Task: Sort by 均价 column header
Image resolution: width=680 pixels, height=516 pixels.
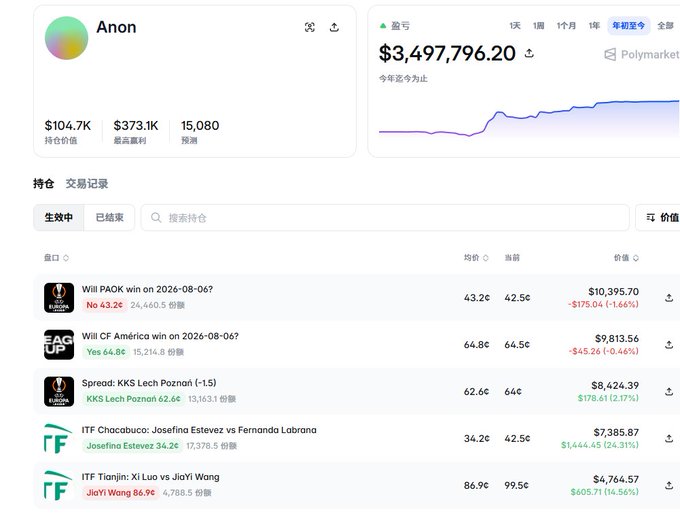Action: (476, 258)
